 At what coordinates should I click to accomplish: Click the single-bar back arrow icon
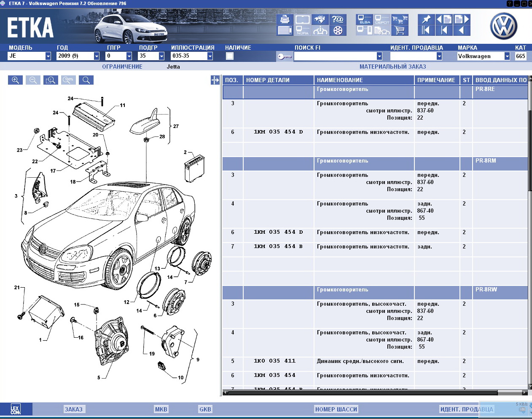[444, 30]
